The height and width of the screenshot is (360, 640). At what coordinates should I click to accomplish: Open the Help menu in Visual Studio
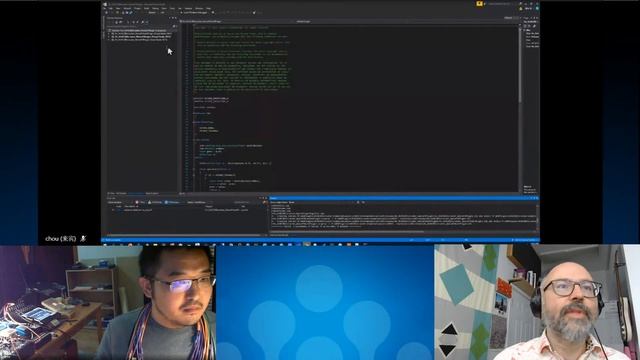point(209,8)
